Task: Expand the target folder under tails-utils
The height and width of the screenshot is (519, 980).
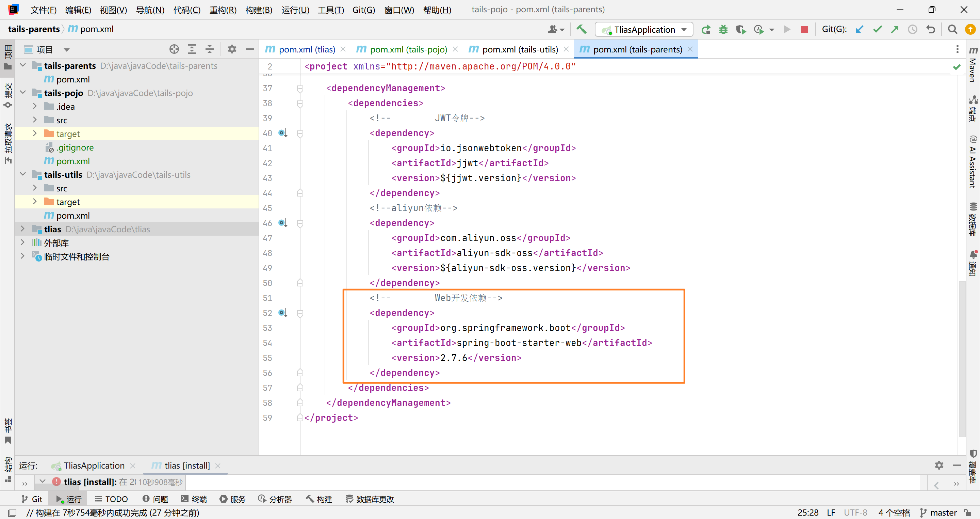Action: pos(35,201)
